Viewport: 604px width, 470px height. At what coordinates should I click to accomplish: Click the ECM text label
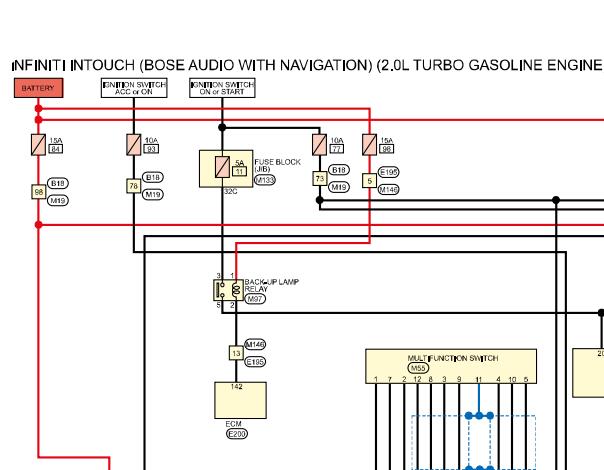pos(233,424)
